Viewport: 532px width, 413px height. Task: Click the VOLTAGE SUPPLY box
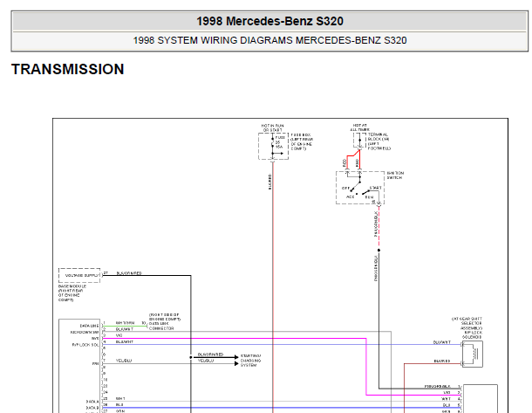79,275
